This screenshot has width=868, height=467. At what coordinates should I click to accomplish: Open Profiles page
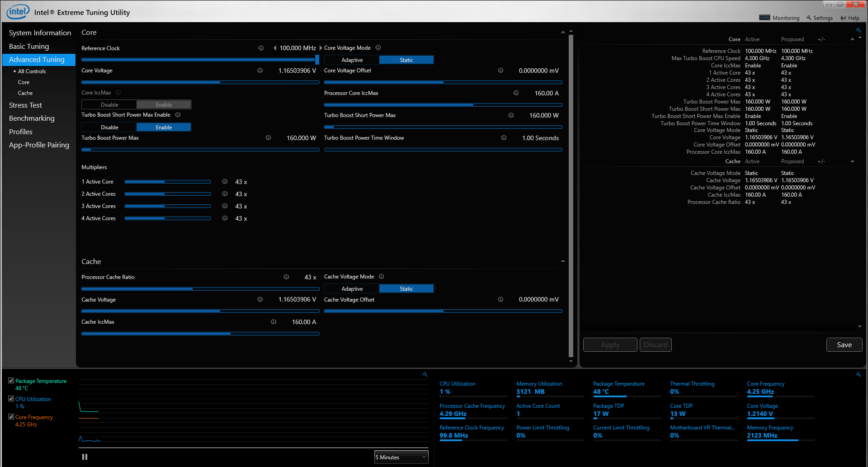click(x=21, y=132)
